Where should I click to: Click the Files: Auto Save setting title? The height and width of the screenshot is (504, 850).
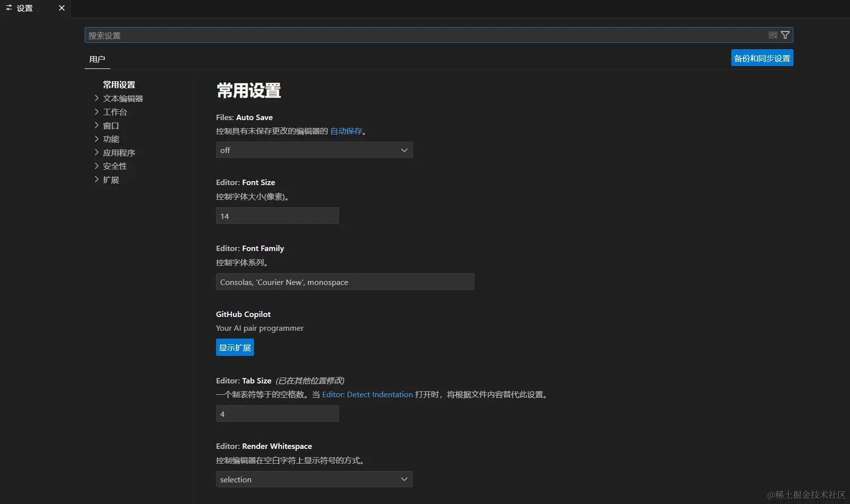pos(244,118)
